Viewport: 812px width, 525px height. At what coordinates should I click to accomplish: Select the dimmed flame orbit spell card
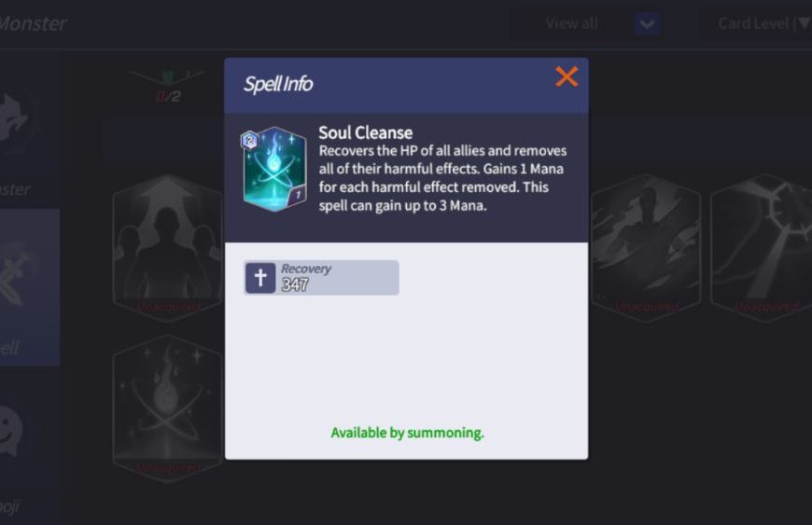[168, 408]
